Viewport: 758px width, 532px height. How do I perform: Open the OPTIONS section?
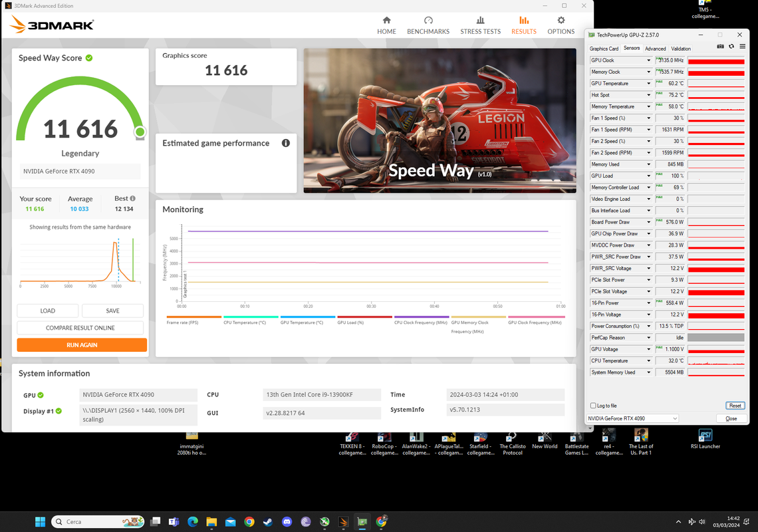(561, 26)
